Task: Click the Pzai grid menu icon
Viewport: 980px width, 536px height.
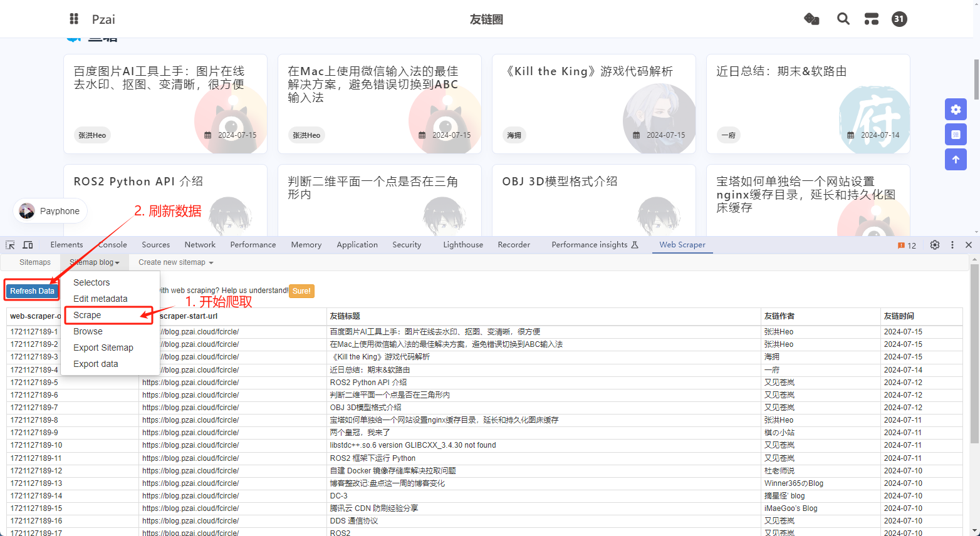Action: tap(74, 19)
